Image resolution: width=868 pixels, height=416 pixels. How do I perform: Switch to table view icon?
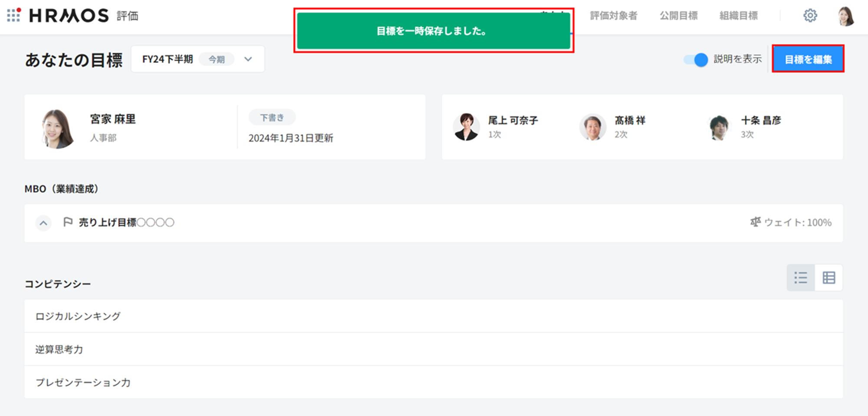click(x=829, y=278)
